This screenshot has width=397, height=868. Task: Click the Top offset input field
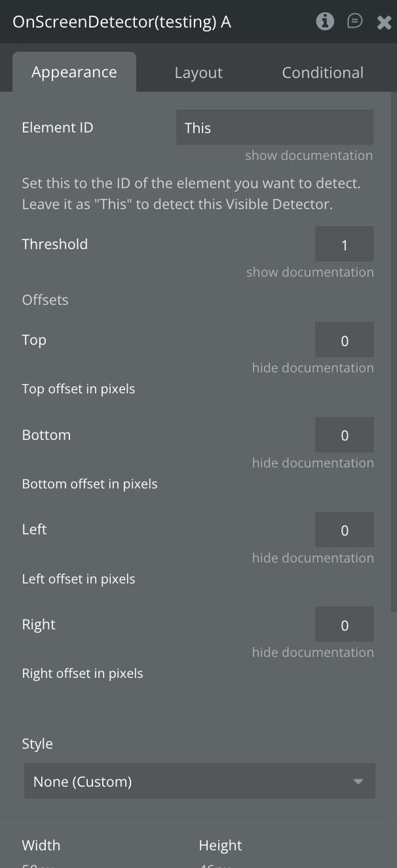(344, 340)
